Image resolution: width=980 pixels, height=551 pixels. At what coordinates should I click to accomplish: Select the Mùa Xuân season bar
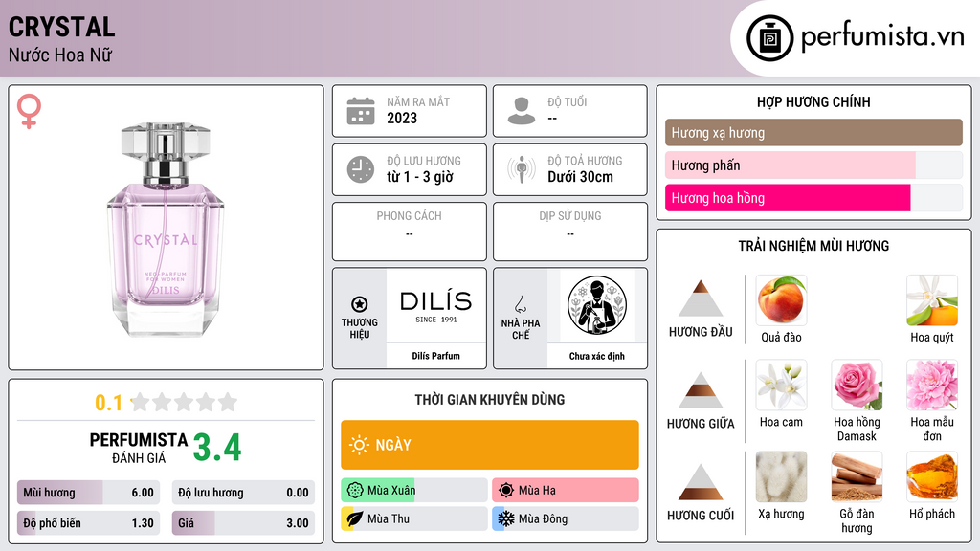(413, 490)
